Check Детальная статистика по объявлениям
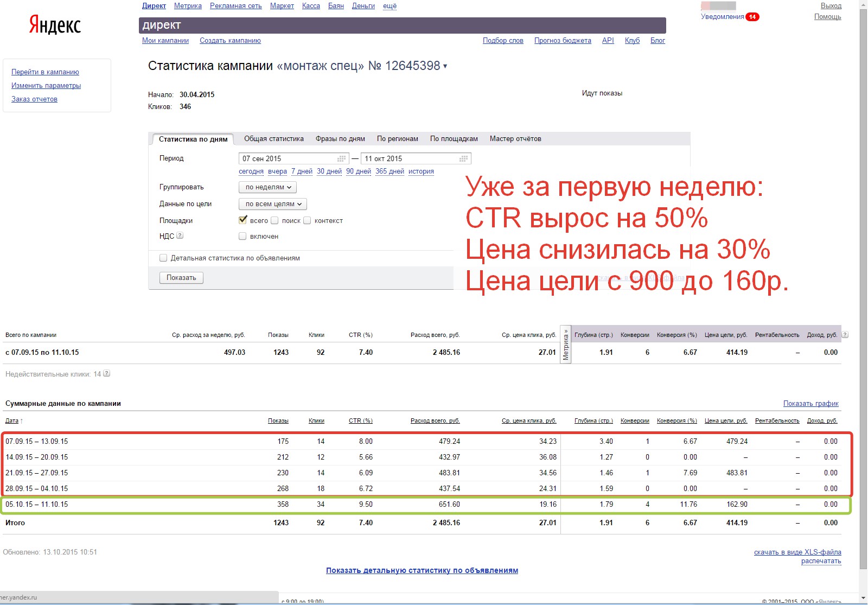This screenshot has height=605, width=868. click(163, 258)
